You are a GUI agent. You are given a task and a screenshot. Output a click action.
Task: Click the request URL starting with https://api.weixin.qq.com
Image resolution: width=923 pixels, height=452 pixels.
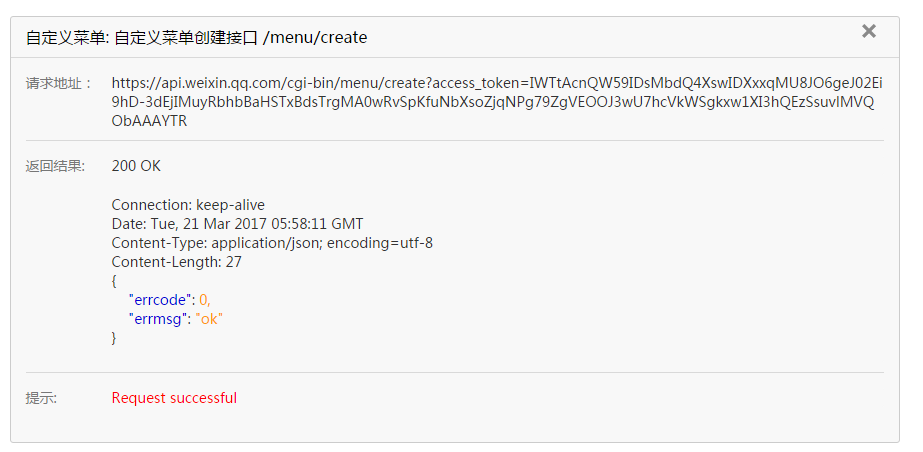tap(496, 84)
